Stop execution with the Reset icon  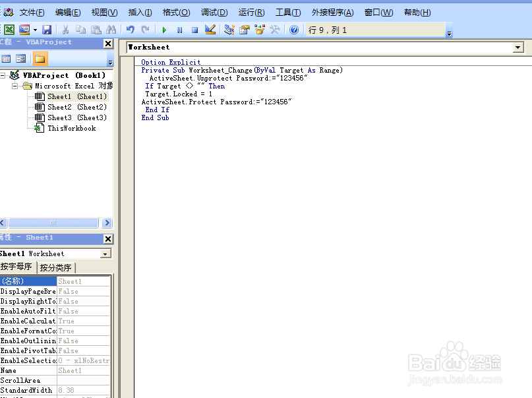click(194, 30)
